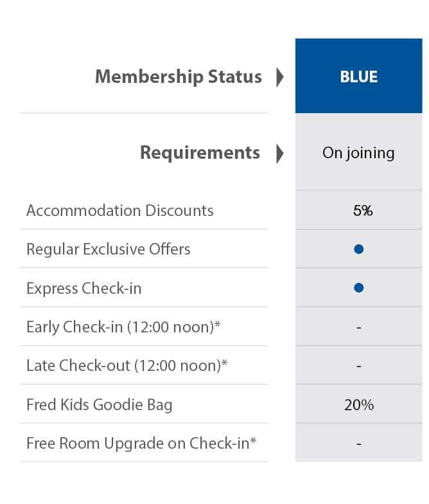Click the Requirements heading
This screenshot has width=429, height=504.
pyautogui.click(x=200, y=153)
